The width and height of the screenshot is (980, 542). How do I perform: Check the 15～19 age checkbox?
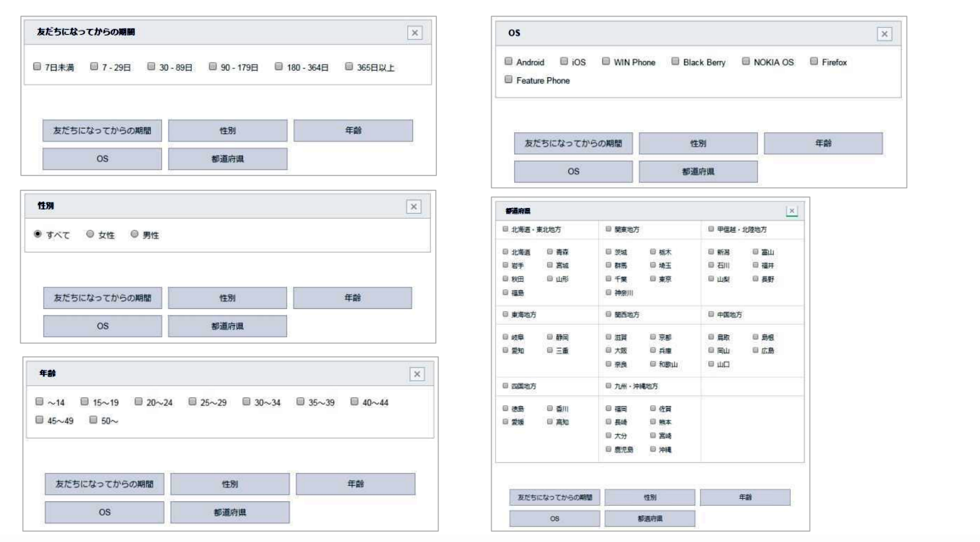pos(84,402)
